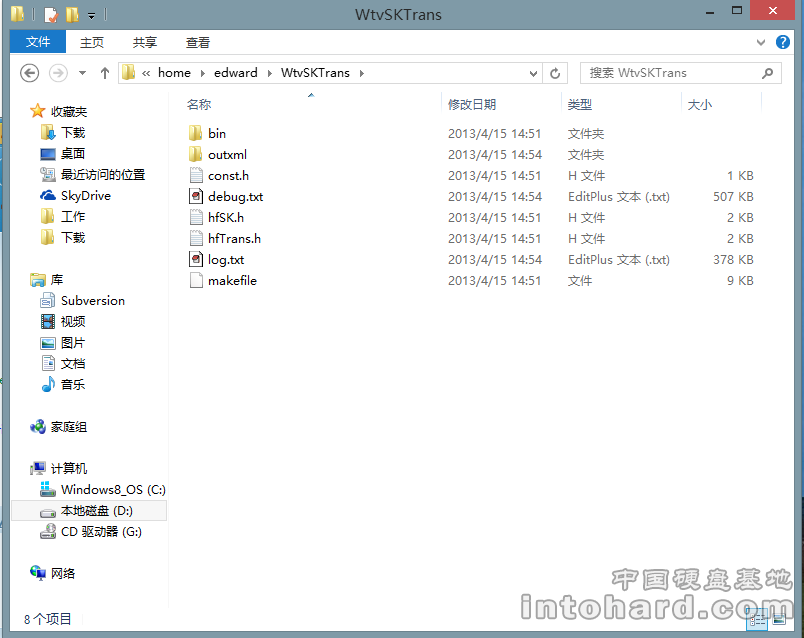Screen dimensions: 804x638
Task: Open the first 下载 downloads favorite
Action: tap(73, 133)
